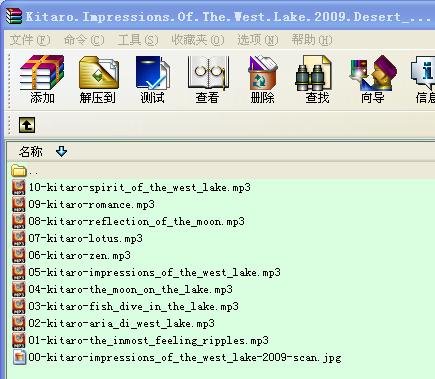Click mp3 icon of 02-kitaro-aria_di_west_lake
The height and width of the screenshot is (379, 435).
point(19,323)
